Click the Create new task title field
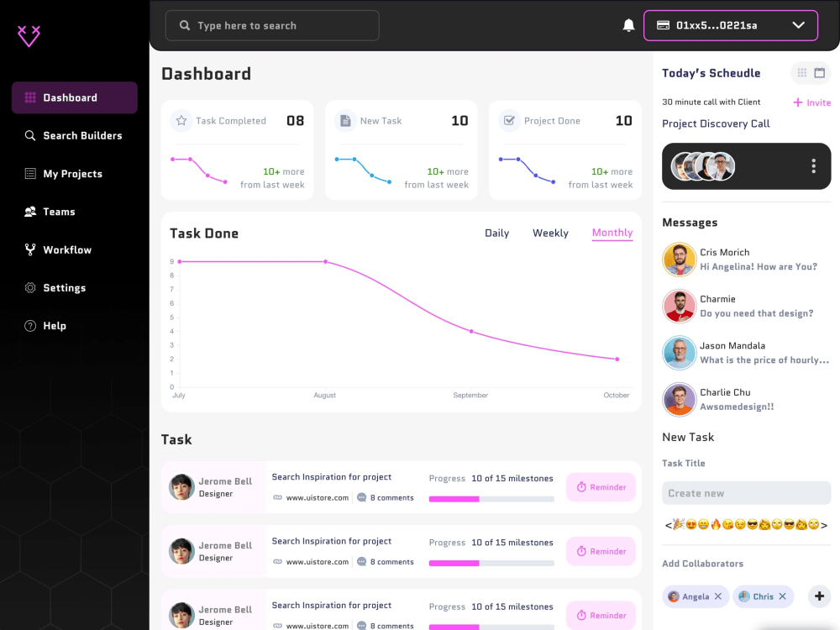Viewport: 840px width, 630px height. tap(746, 493)
